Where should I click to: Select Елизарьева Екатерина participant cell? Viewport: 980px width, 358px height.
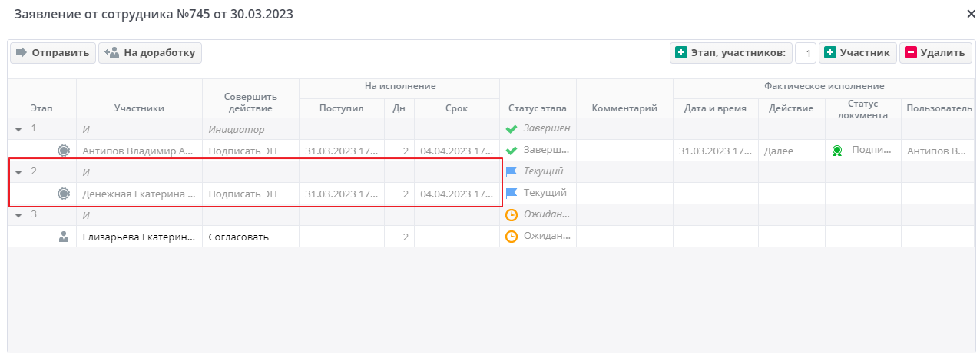[x=139, y=237]
